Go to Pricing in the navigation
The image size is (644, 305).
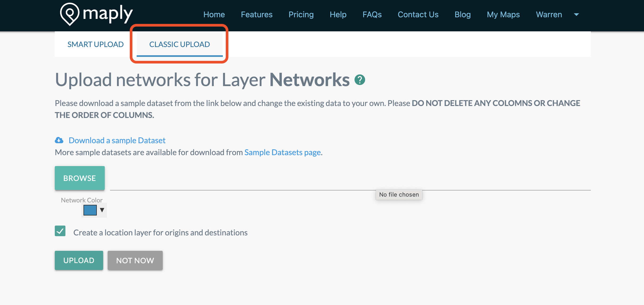coord(301,15)
